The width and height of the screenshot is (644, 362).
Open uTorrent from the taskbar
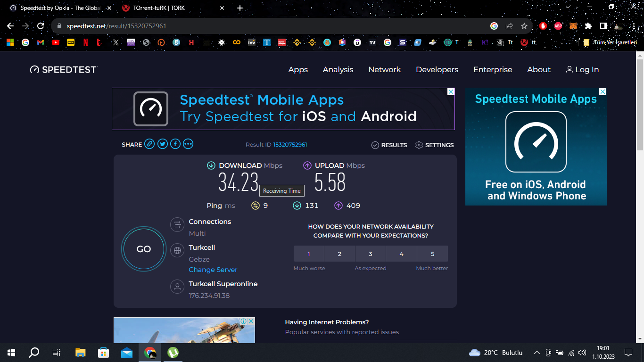[173, 352]
